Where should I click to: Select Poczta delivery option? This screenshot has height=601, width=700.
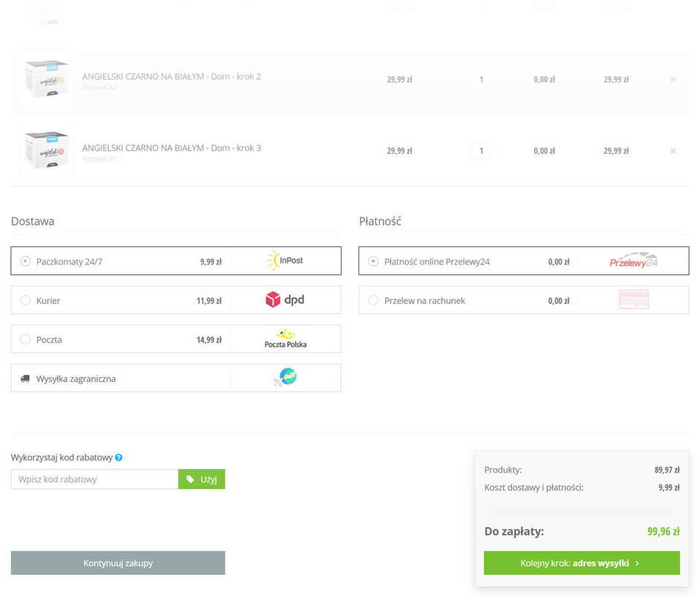coord(26,340)
